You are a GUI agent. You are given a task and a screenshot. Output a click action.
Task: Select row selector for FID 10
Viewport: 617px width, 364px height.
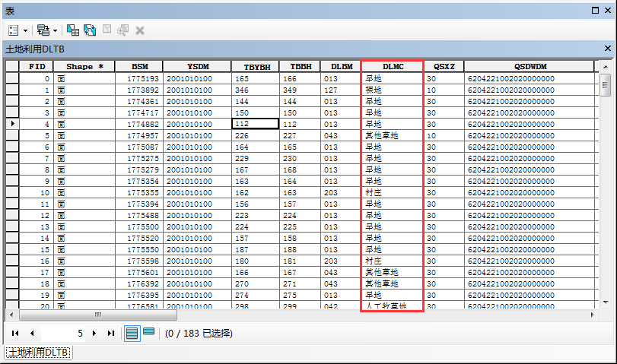12,192
